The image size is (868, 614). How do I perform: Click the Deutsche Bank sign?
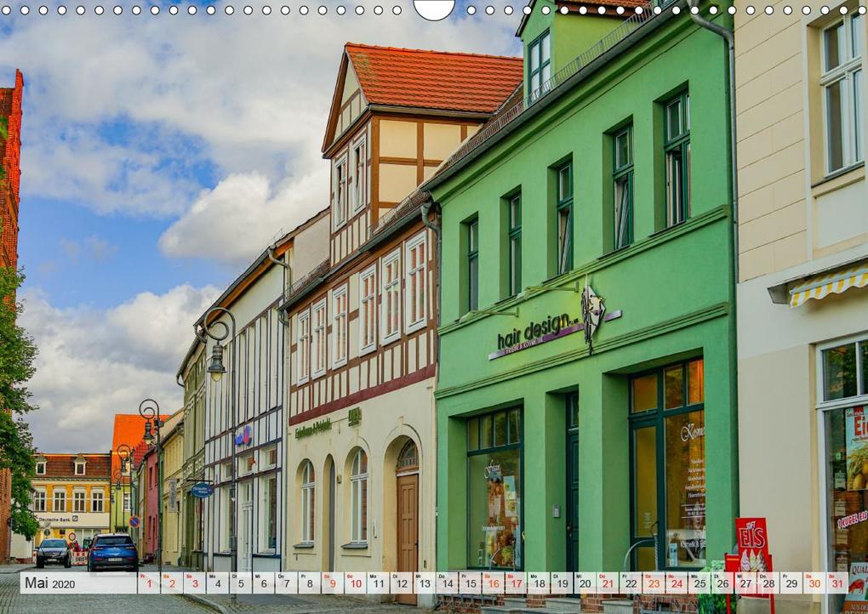pos(58,520)
